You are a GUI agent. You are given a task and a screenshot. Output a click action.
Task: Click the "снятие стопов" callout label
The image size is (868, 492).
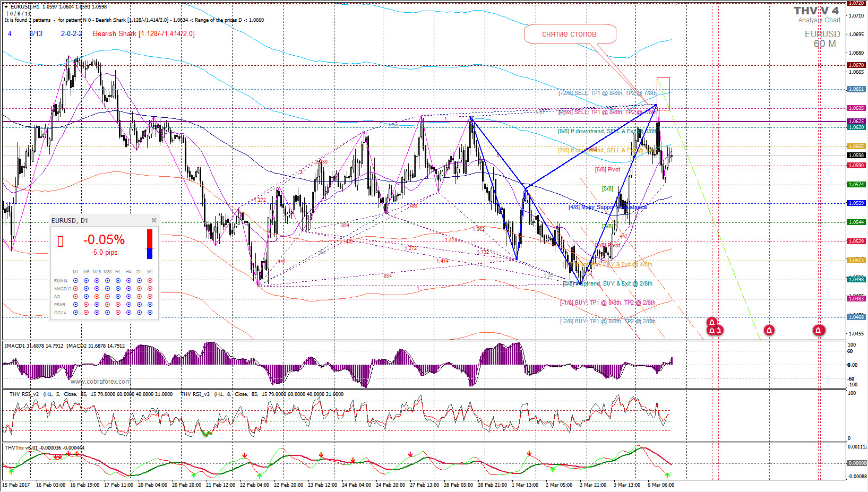[x=569, y=34]
